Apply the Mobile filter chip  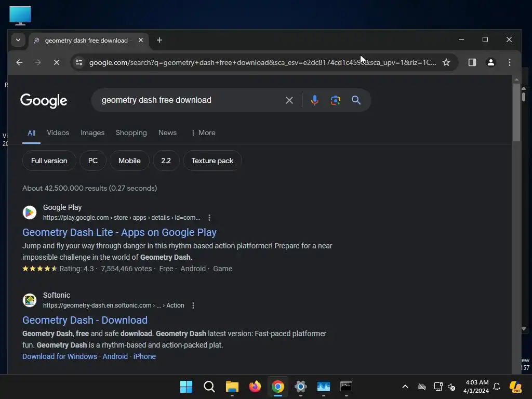[129, 161]
